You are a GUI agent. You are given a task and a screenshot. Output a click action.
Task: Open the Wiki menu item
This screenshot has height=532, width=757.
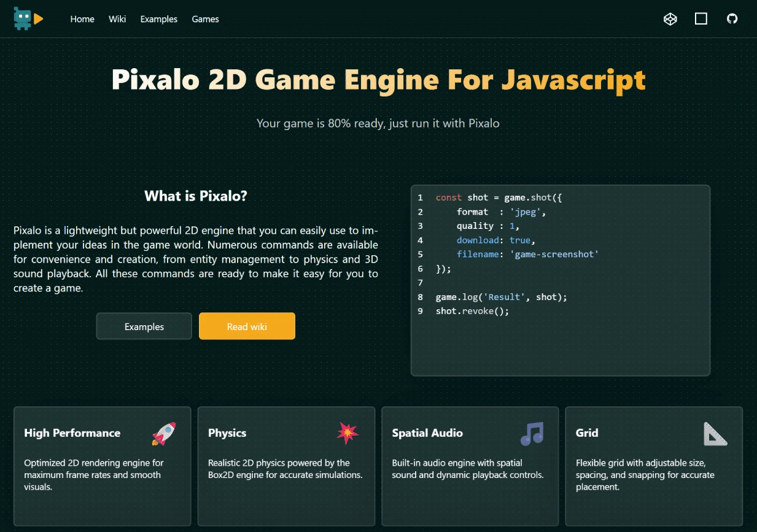[x=117, y=19]
